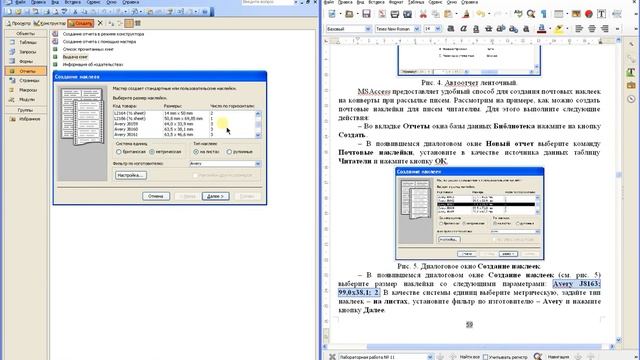Open the Times New Roman font dropdown
The image size is (640, 360).
click(x=417, y=29)
